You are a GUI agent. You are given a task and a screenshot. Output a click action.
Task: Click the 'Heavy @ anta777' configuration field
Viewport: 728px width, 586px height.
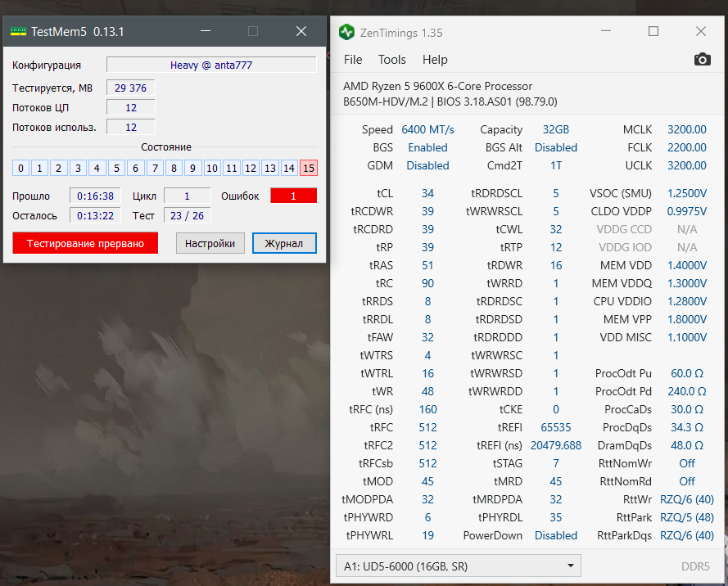tap(211, 65)
